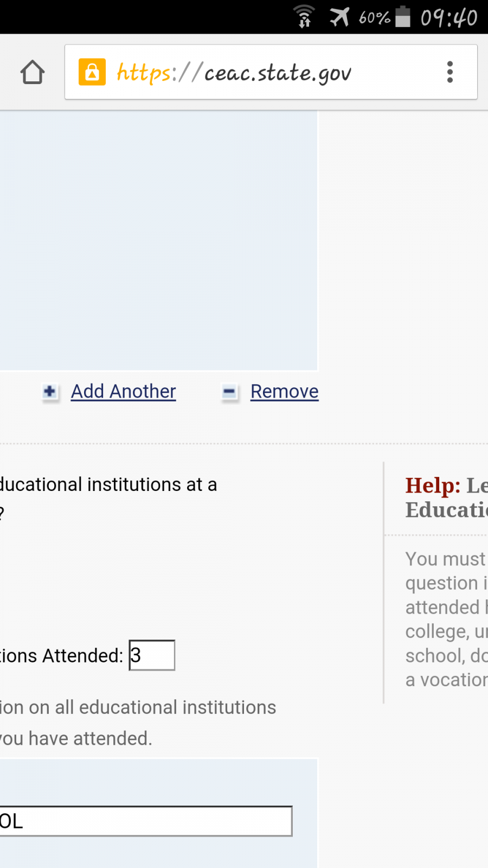Tap the 60% battery percentage text

pos(375,18)
